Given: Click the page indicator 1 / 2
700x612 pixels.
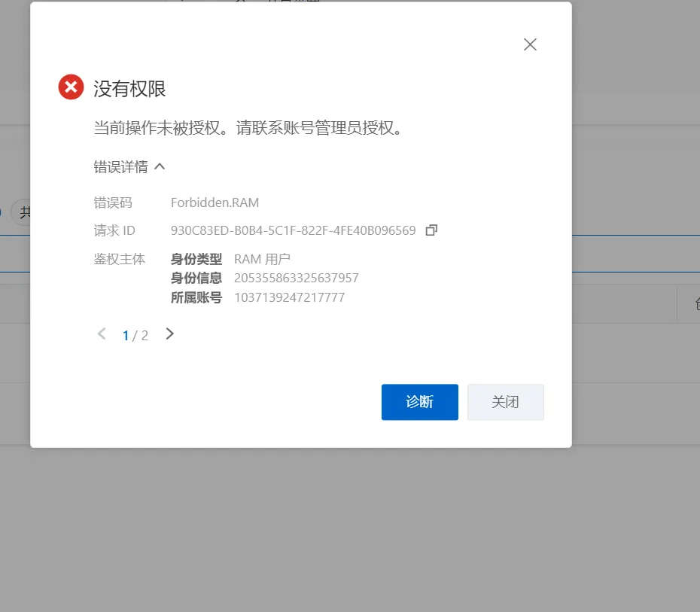Looking at the screenshot, I should point(135,336).
